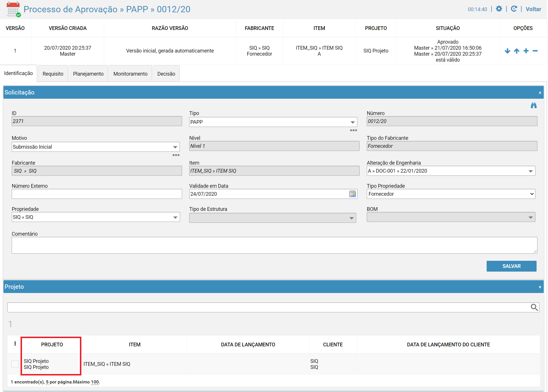Click the Máximo 100 value
Image resolution: width=548 pixels, height=392 pixels.
click(95, 382)
